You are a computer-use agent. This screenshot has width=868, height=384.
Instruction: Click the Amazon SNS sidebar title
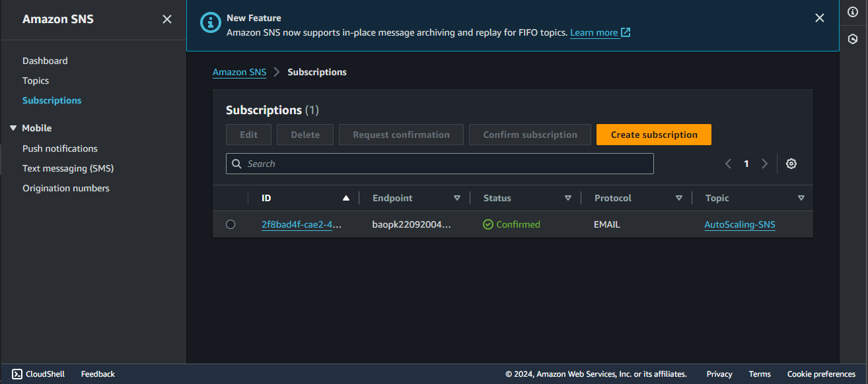tap(58, 19)
